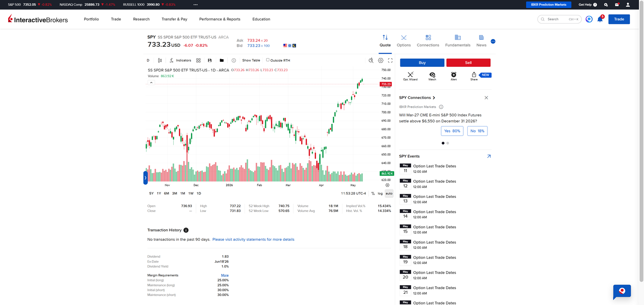Click the chart info circle icon

[233, 60]
